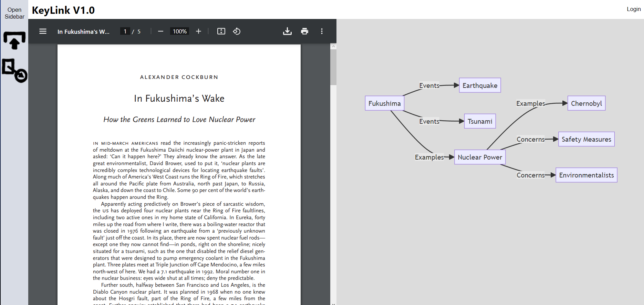Toggle the PDF viewer sidebar menu

point(43,31)
